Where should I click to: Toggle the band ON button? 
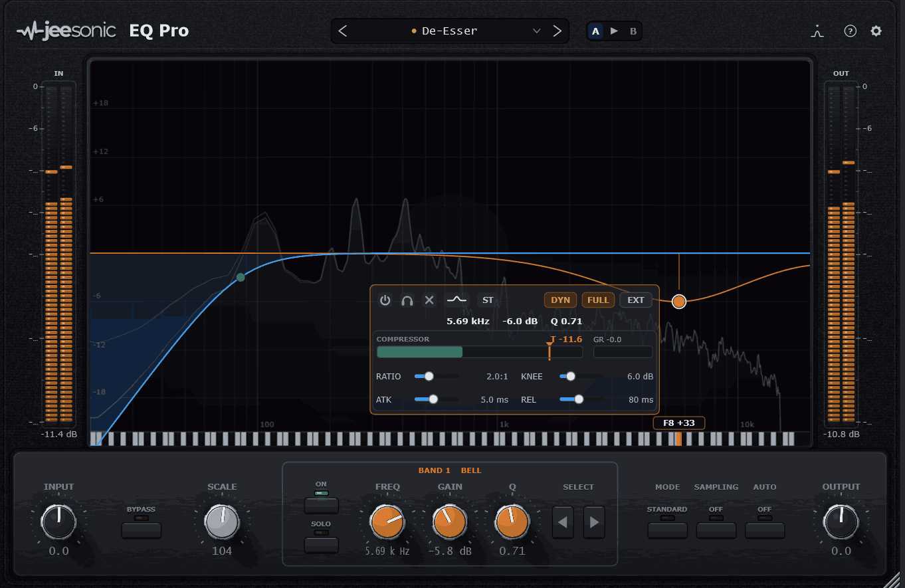(x=322, y=506)
